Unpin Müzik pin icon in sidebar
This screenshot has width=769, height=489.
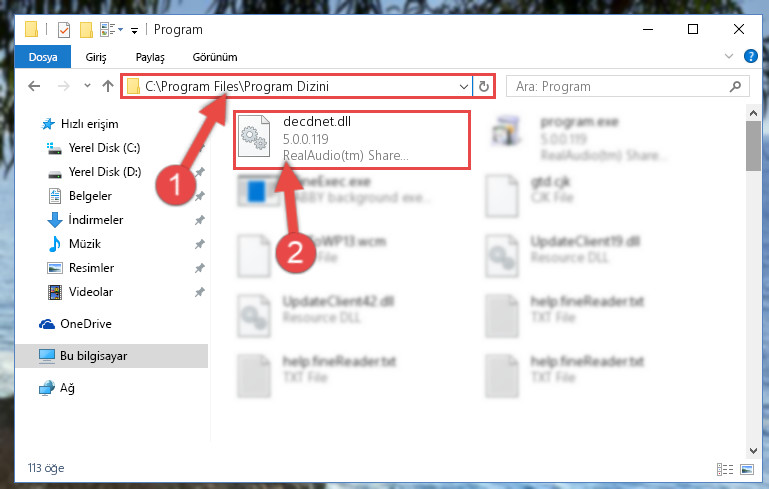pyautogui.click(x=200, y=244)
